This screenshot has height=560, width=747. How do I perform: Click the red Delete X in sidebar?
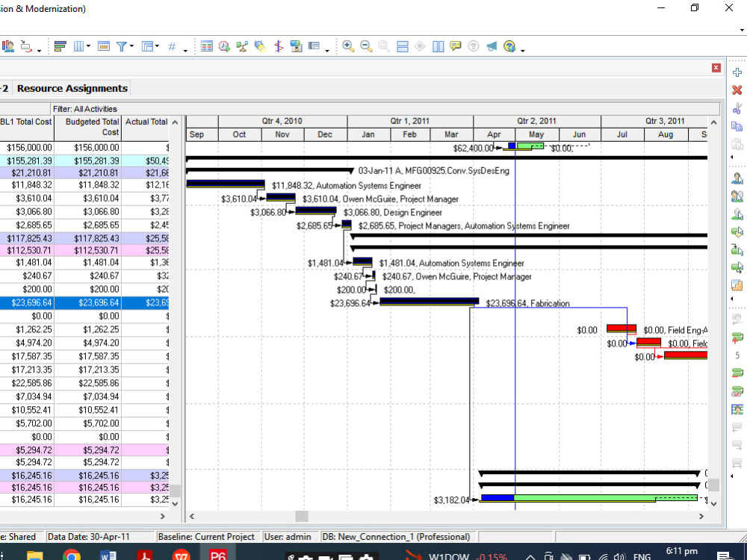[737, 90]
